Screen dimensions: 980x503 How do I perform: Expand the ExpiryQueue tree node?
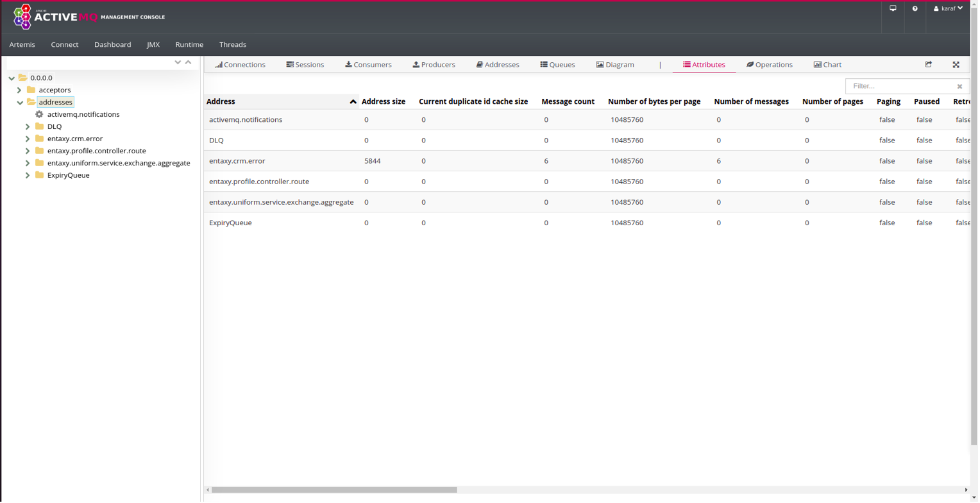(28, 176)
